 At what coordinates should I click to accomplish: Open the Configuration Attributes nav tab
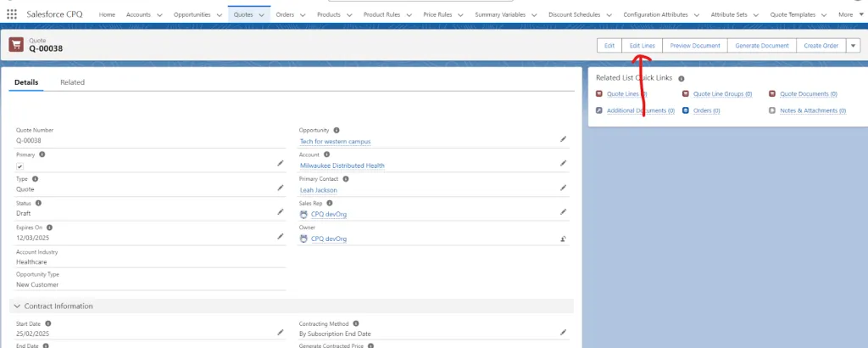655,15
